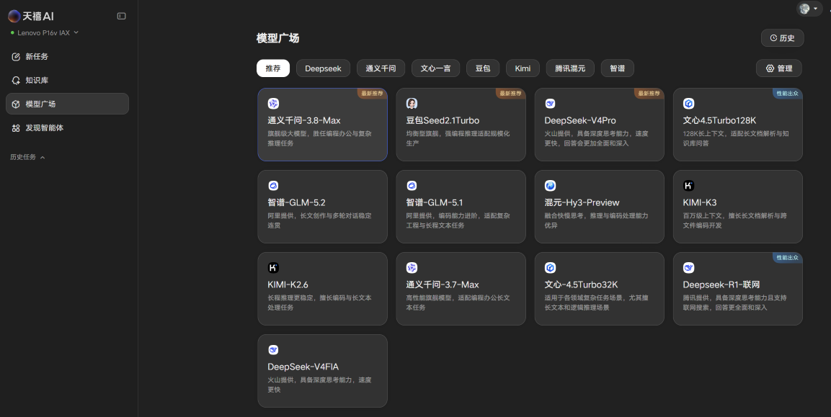The image size is (831, 417).
Task: Open the 新任务 sidebar item
Action: [67, 57]
